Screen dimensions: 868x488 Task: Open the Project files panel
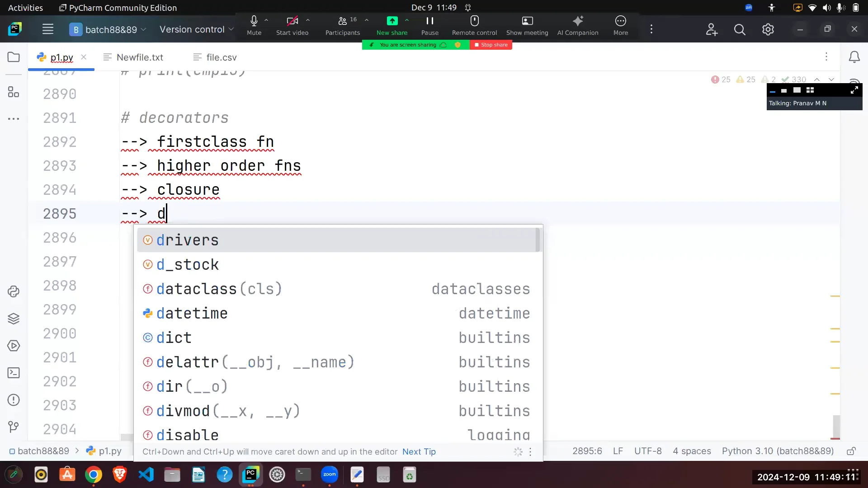pos(13,57)
